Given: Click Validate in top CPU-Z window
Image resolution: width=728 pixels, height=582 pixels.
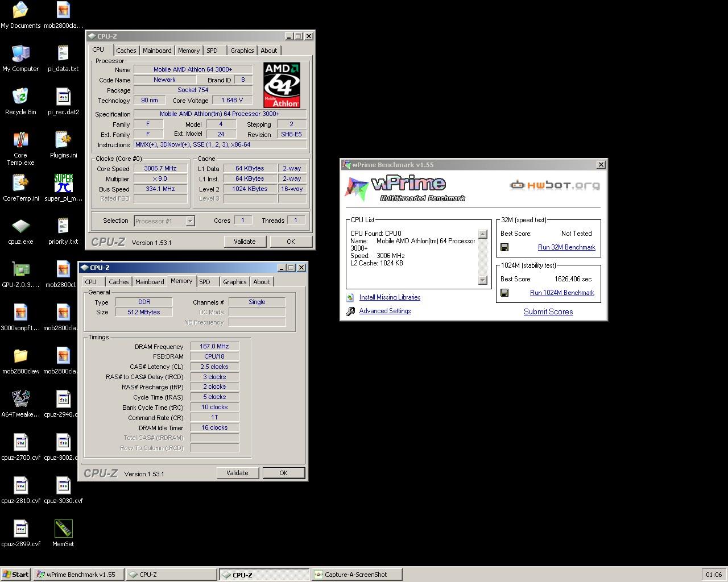Looking at the screenshot, I should (245, 242).
